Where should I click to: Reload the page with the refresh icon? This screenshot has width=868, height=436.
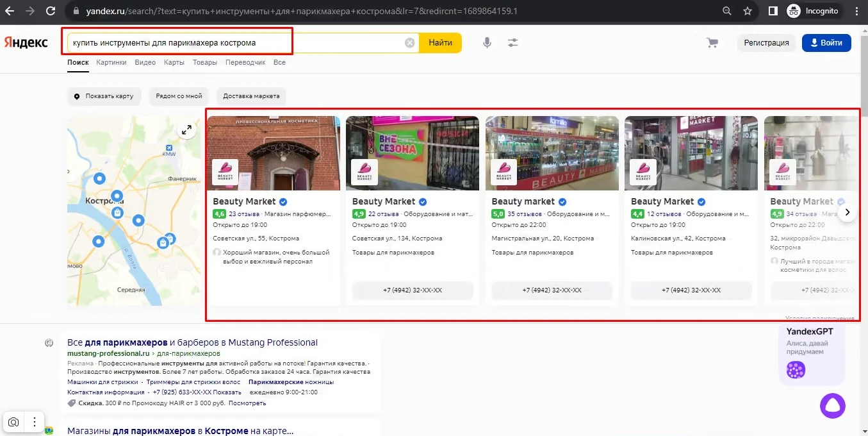pyautogui.click(x=50, y=11)
